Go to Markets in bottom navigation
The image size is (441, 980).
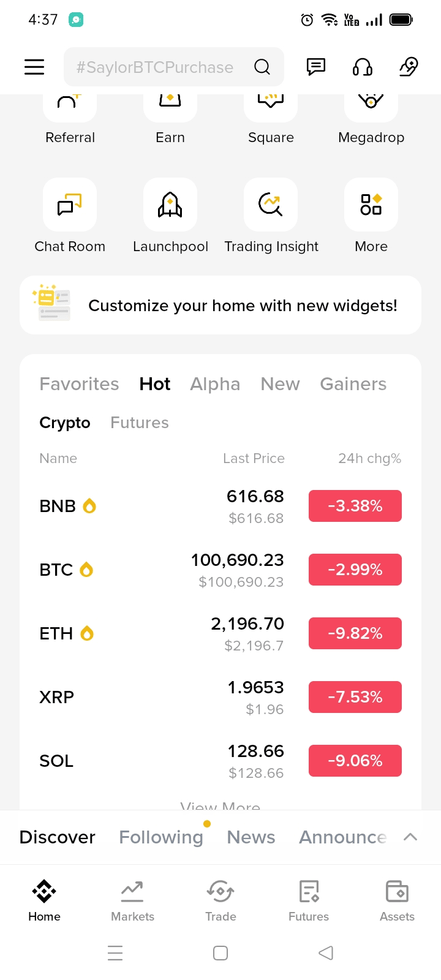point(132,900)
